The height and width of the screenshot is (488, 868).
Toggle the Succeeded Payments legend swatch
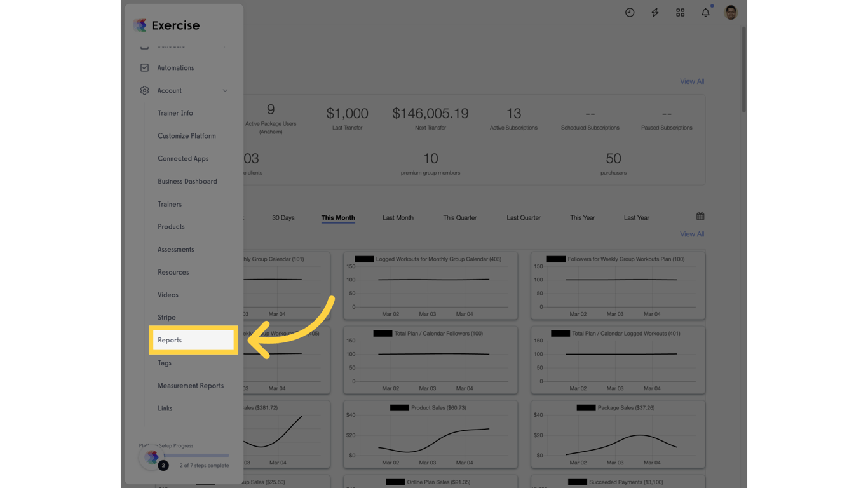tap(578, 482)
